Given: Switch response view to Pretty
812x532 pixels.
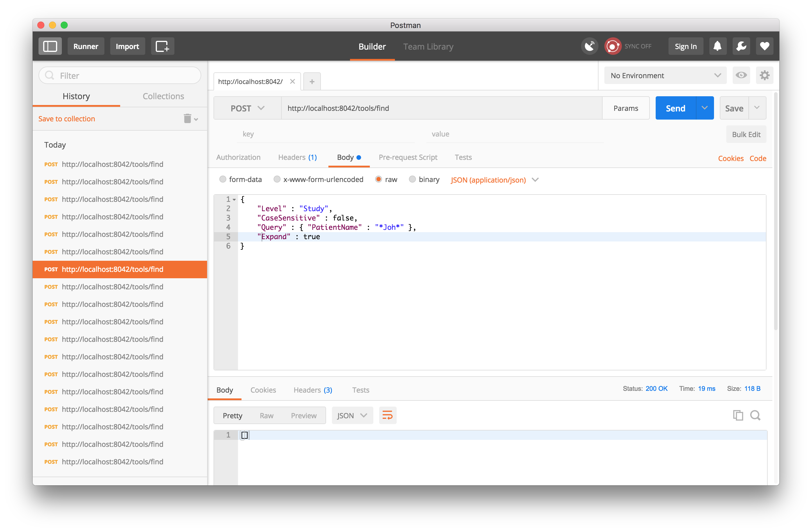Looking at the screenshot, I should click(x=232, y=415).
